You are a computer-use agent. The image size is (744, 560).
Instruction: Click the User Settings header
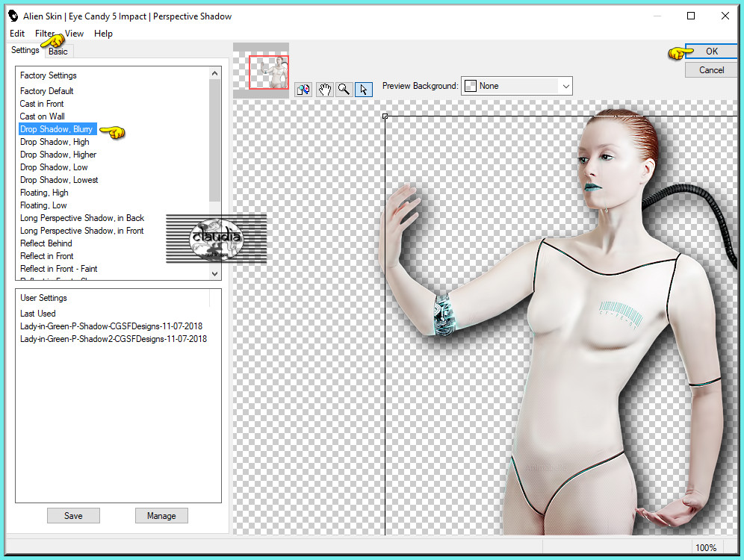[43, 298]
